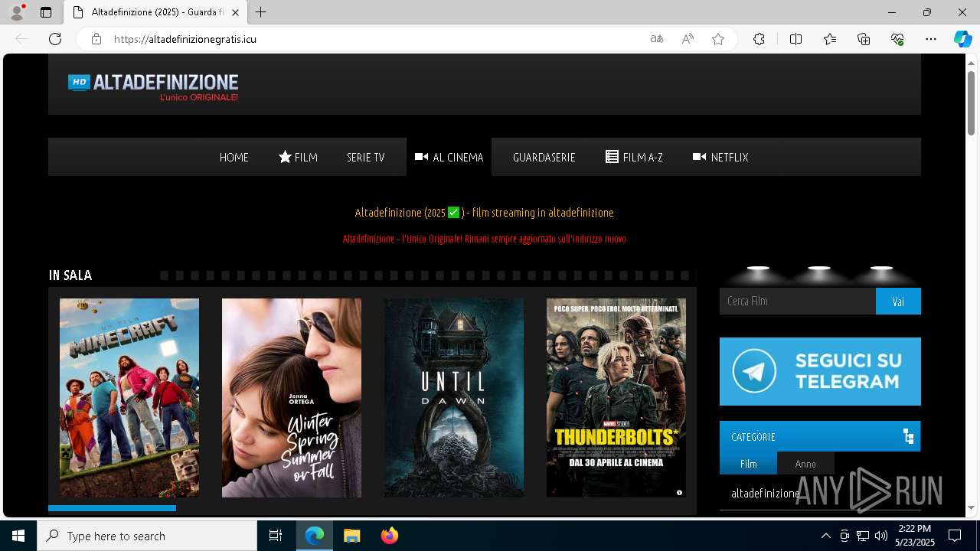Click the Cerca Film search field
The height and width of the screenshot is (551, 980).
[x=798, y=301]
